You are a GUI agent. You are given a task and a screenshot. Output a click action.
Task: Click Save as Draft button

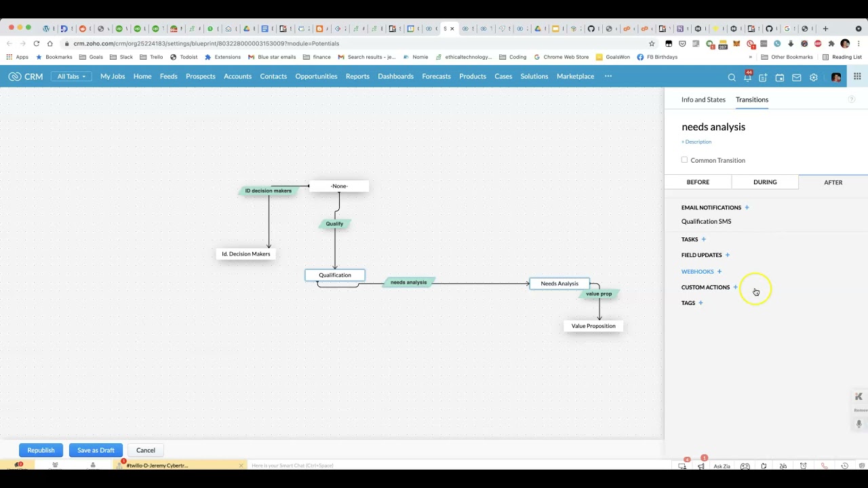[96, 450]
